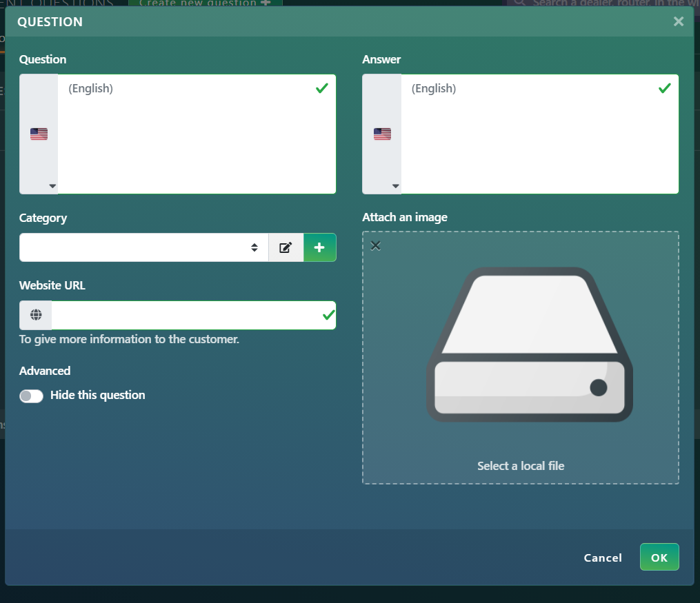Expand language dropdown arrow for Question
Viewport: 700px width, 603px height.
click(x=52, y=186)
